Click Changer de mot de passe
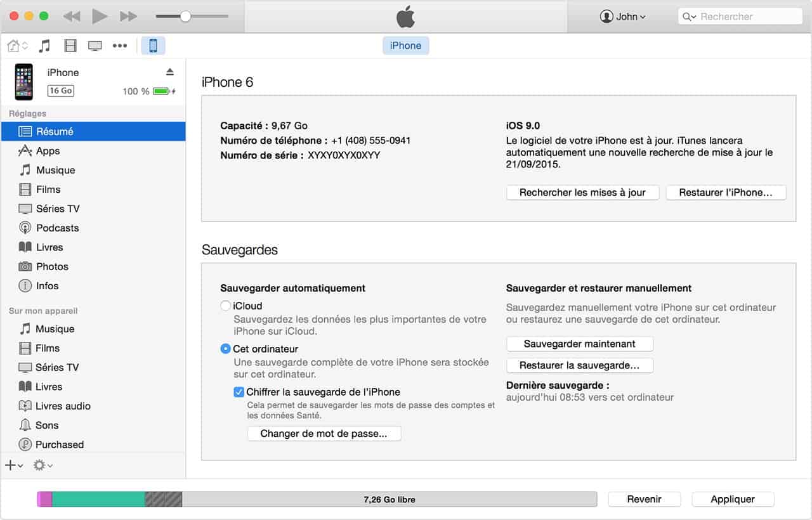 [x=324, y=434]
